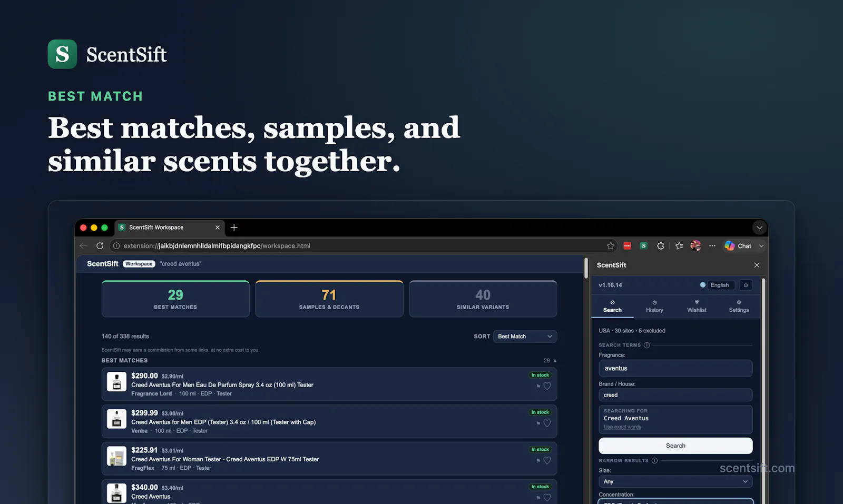Select the 71 Samples & Decants card
Image resolution: width=843 pixels, height=504 pixels.
click(x=329, y=299)
